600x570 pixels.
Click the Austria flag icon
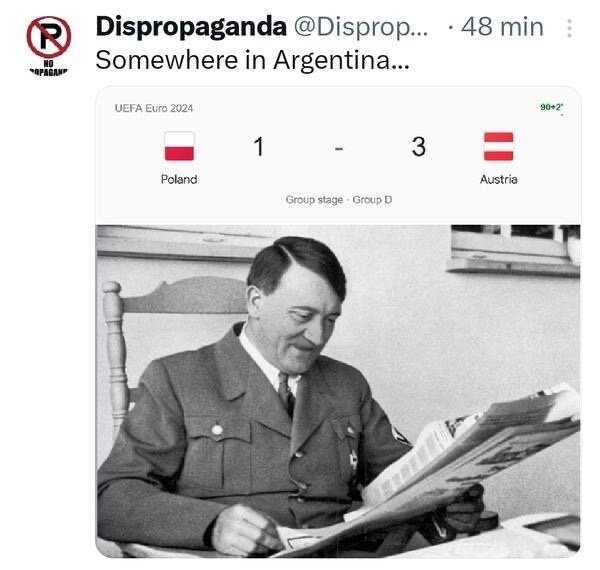[x=498, y=146]
